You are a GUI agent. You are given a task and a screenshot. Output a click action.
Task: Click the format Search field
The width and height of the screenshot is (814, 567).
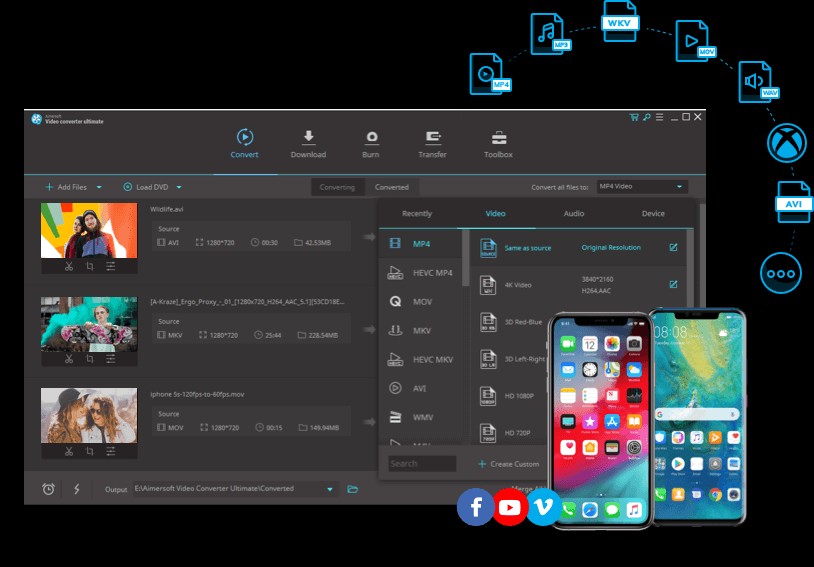[422, 464]
